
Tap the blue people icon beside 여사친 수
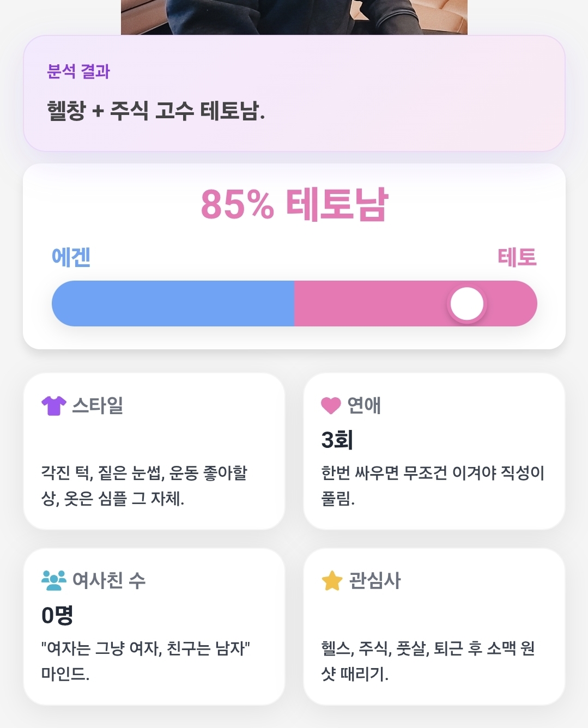53,580
